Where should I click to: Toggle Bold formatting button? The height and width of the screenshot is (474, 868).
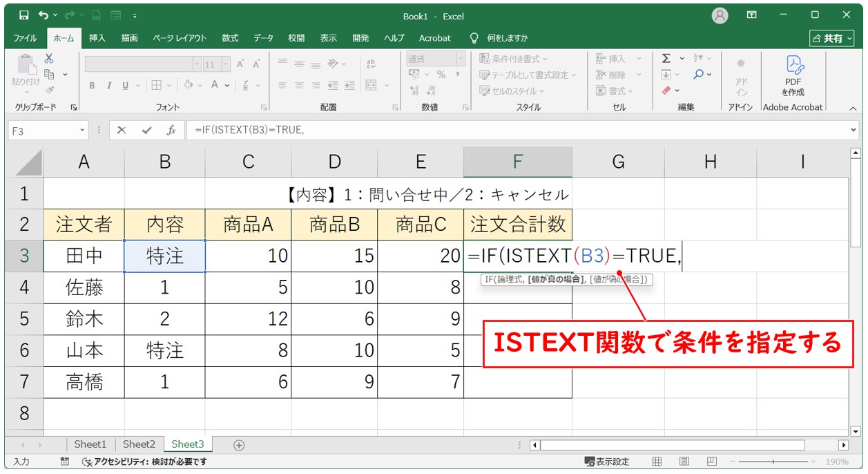click(x=92, y=86)
